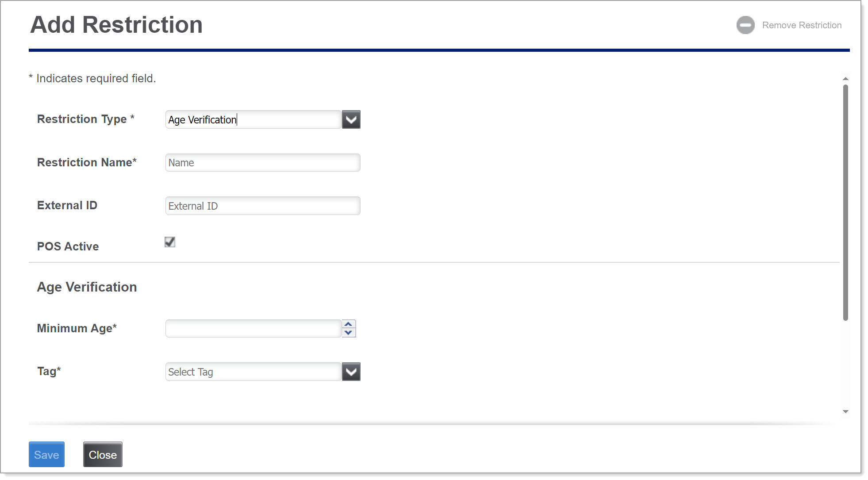
Task: Open the Tag selection dropdown
Action: pos(352,371)
